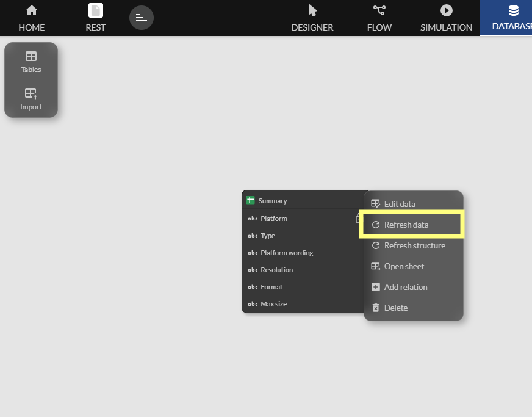Click the green sheet icon beside Summary
The image size is (532, 417).
[x=250, y=200]
